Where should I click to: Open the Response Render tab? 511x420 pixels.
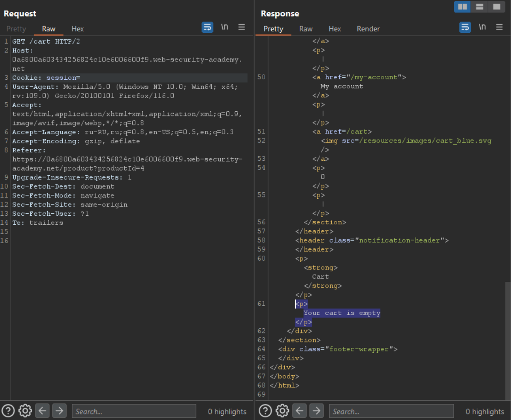(368, 29)
